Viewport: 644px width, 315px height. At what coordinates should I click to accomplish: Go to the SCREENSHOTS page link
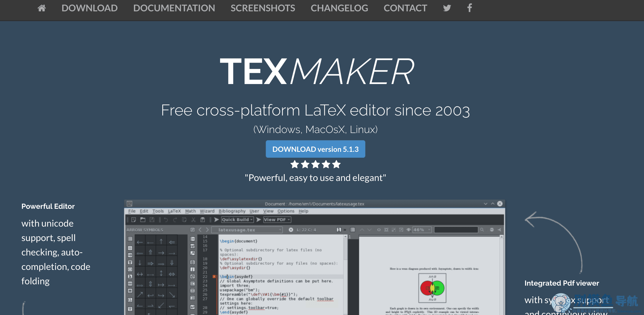263,8
